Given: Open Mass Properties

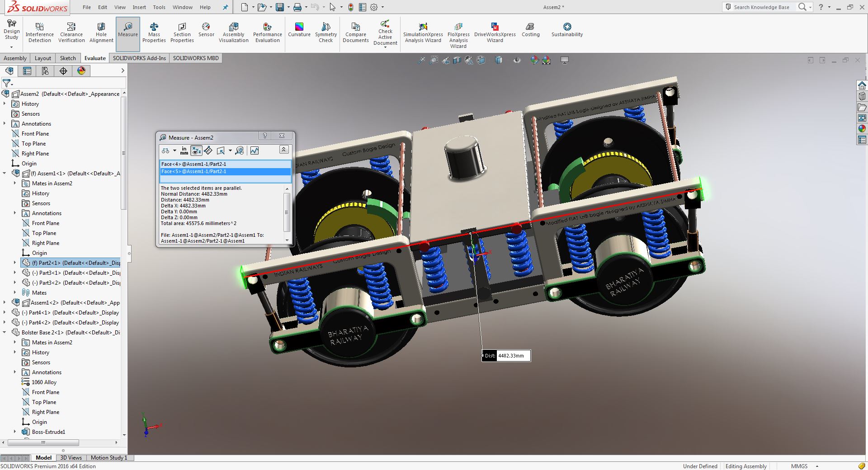Looking at the screenshot, I should point(154,33).
